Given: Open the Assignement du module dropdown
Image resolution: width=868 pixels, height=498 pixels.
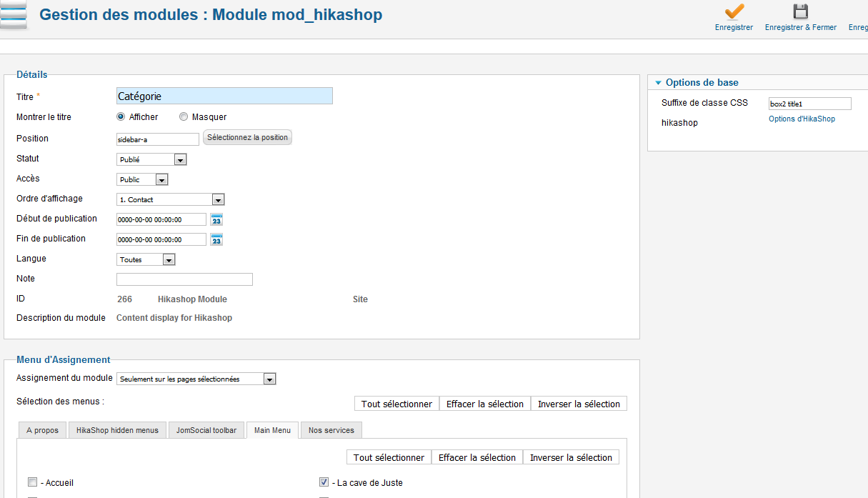Looking at the screenshot, I should 196,379.
